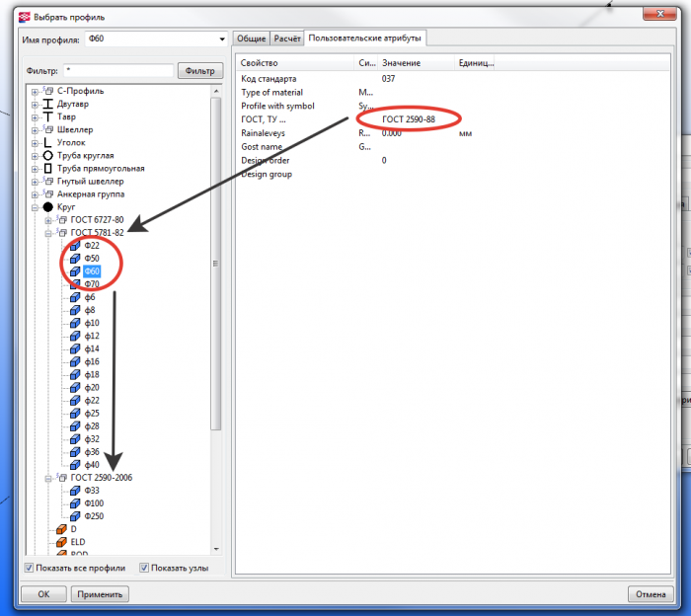Toggle the Показать узлы checkbox
The height and width of the screenshot is (616, 691).
point(144,568)
